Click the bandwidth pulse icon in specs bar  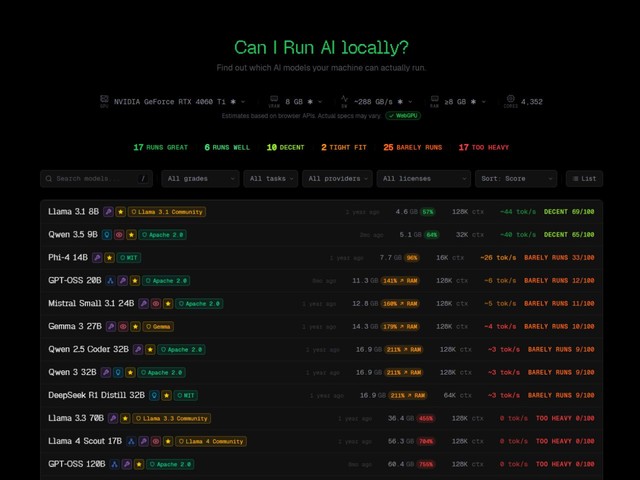(344, 99)
